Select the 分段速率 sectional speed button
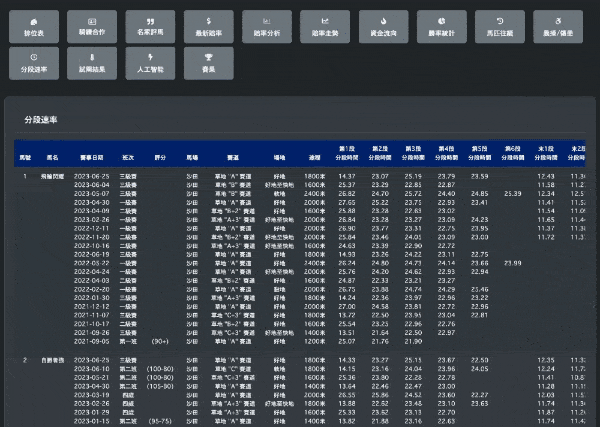This screenshot has width=600, height=427. point(34,65)
